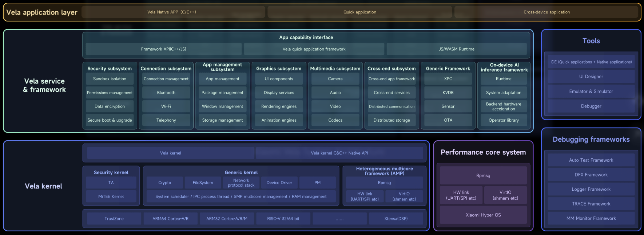Click the Device Driver box
Viewport: 644px width, 235px height.
(279, 183)
